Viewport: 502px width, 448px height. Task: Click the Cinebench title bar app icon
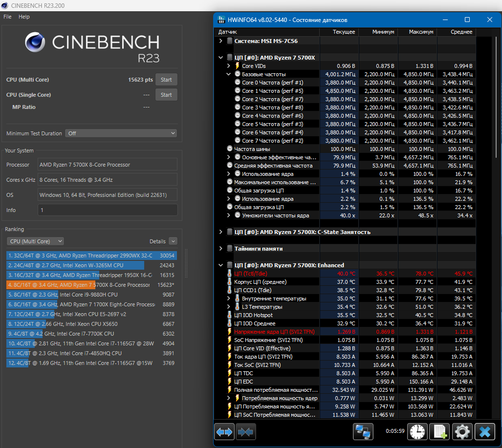point(4,5)
